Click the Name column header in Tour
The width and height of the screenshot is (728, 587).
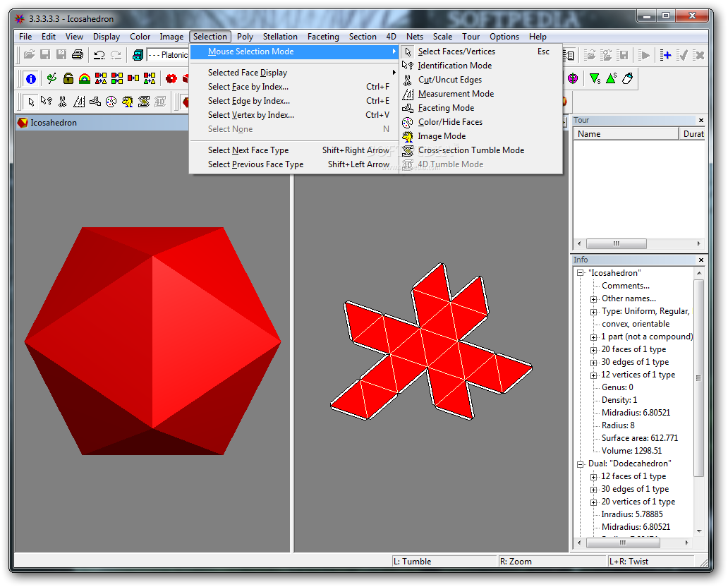point(626,133)
